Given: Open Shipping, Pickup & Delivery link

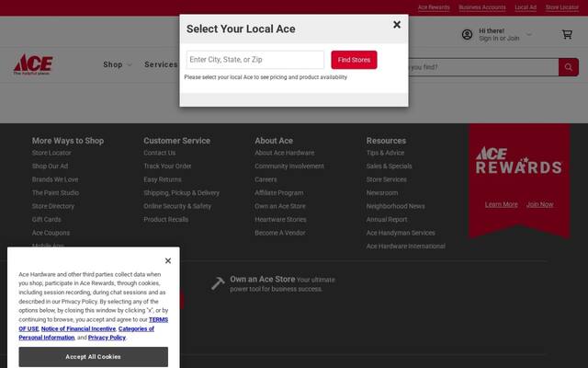Looking at the screenshot, I should pyautogui.click(x=182, y=192).
